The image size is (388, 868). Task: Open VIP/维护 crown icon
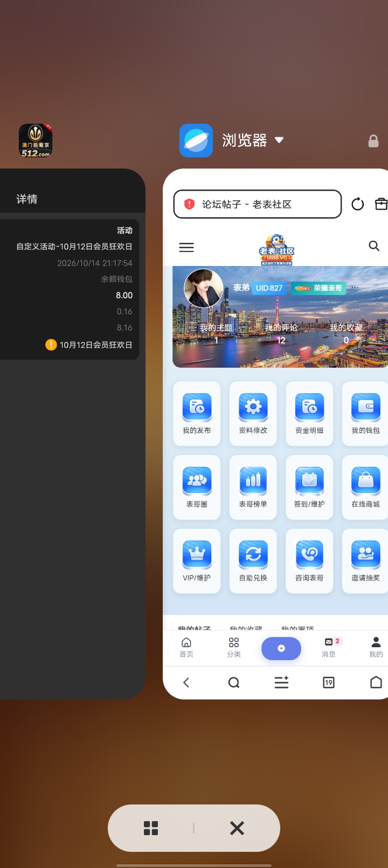[x=197, y=554]
